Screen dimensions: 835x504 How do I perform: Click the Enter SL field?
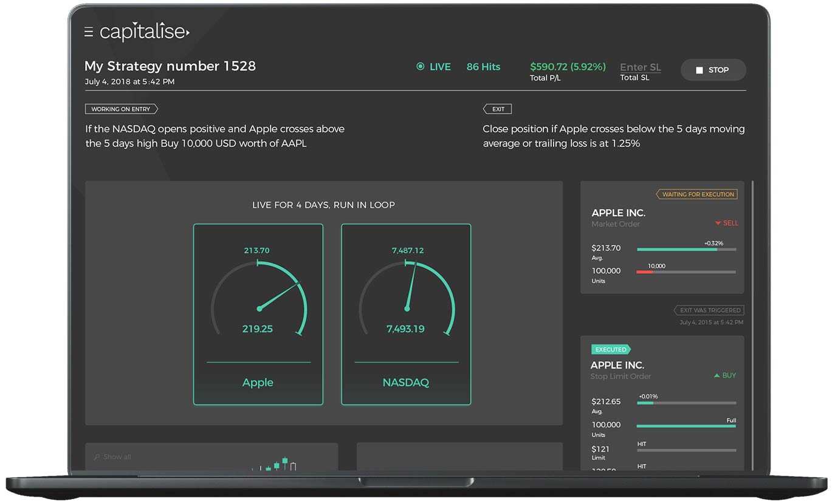[x=641, y=67]
